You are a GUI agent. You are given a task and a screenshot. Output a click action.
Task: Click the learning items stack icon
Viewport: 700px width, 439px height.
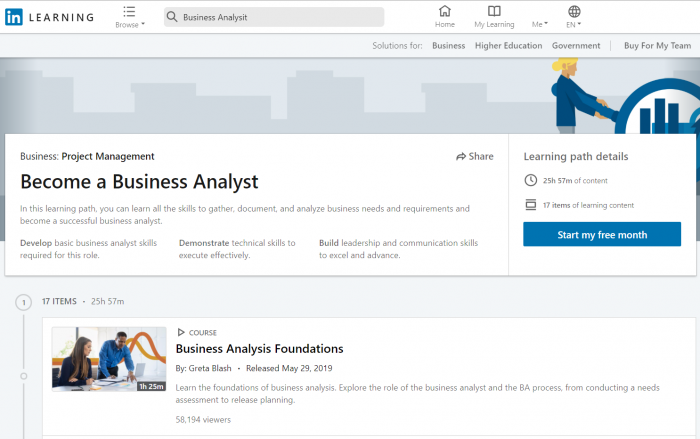click(530, 205)
